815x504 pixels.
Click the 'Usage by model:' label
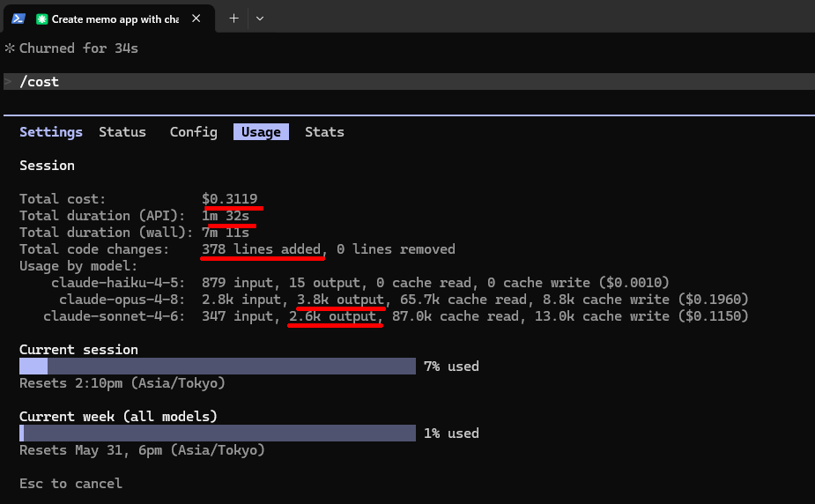click(x=78, y=265)
